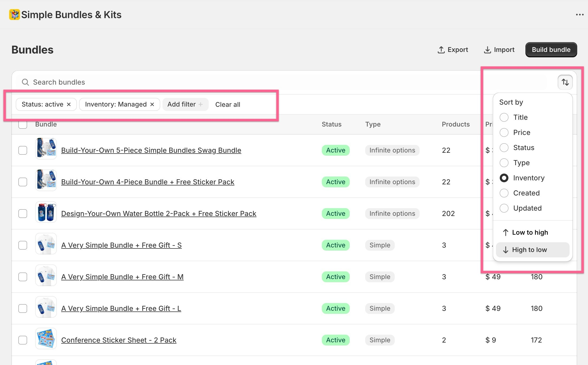Toggle the select-all bundles header checkbox

tap(23, 125)
